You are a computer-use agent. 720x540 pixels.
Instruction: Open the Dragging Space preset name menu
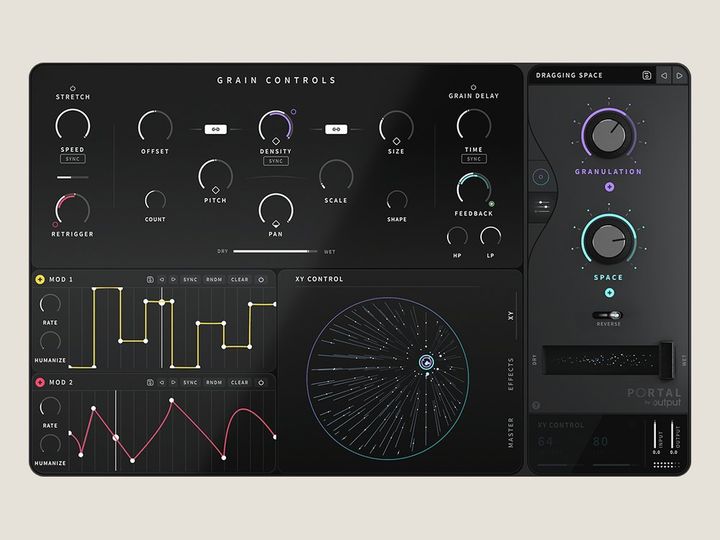coord(569,75)
